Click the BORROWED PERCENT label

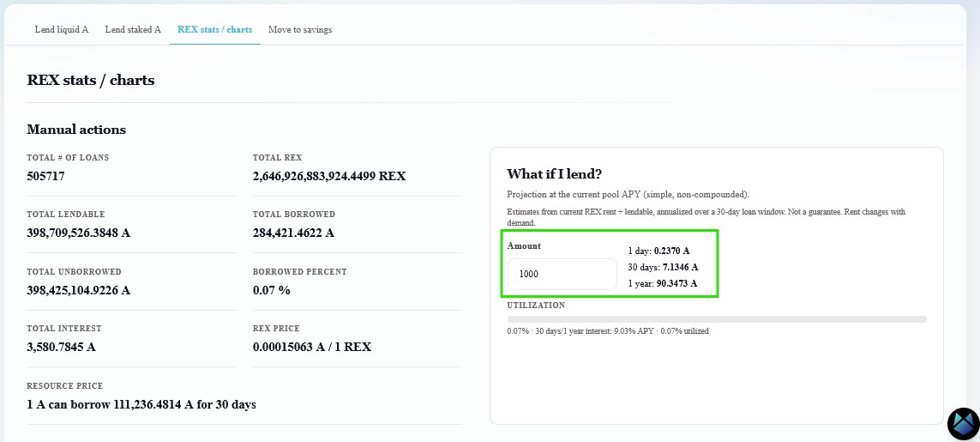(x=299, y=272)
